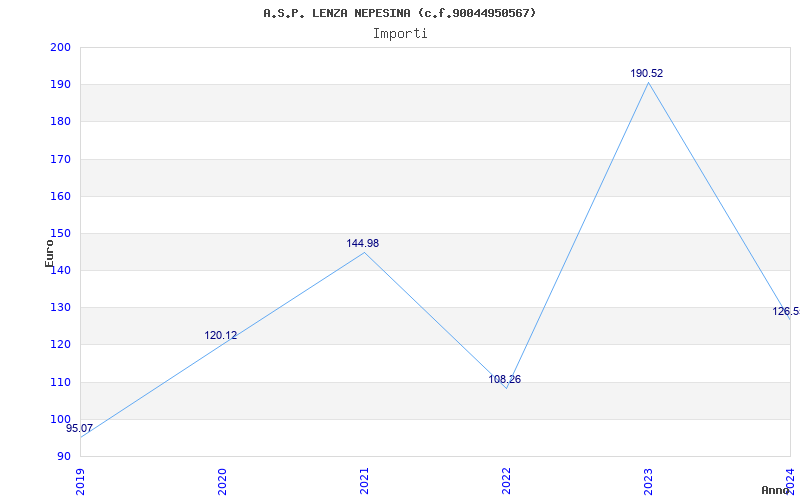
Task: Click the 200 y-axis tick label
Action: [x=60, y=47]
